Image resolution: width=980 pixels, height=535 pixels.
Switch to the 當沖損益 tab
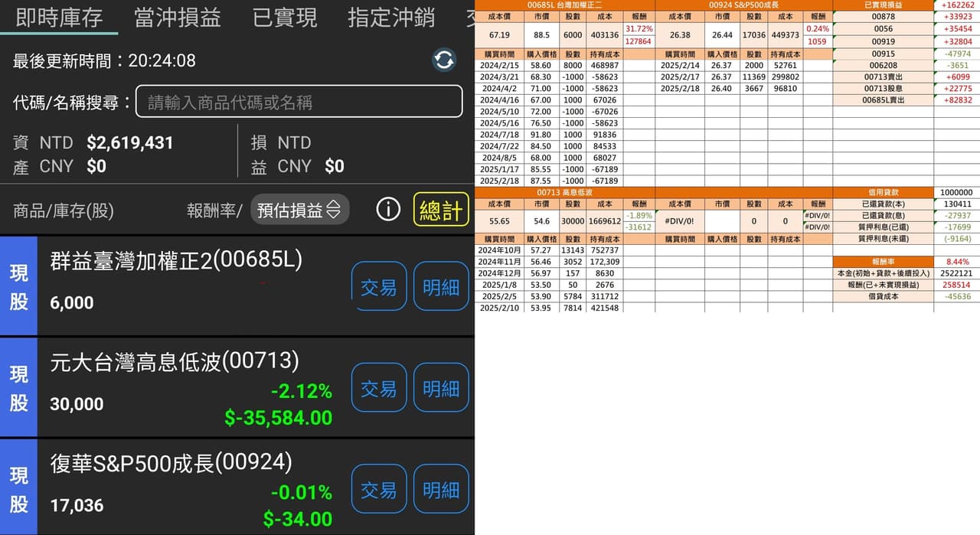click(x=177, y=18)
